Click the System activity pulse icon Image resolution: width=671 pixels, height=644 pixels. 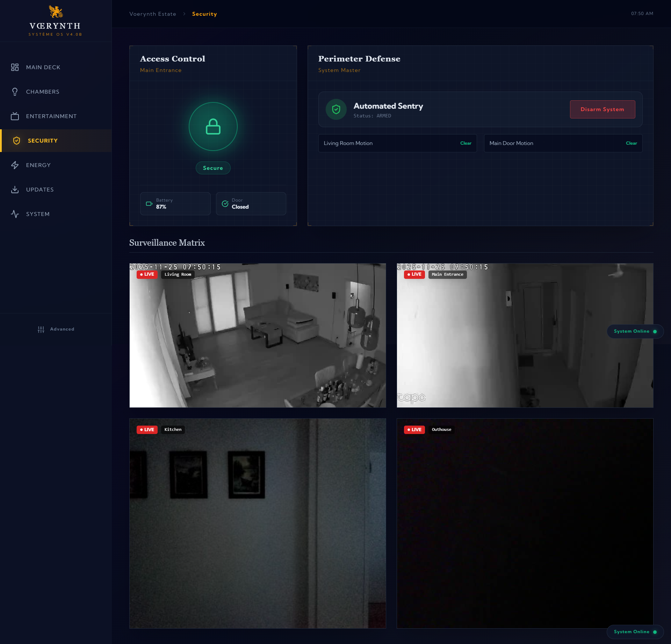tap(15, 214)
